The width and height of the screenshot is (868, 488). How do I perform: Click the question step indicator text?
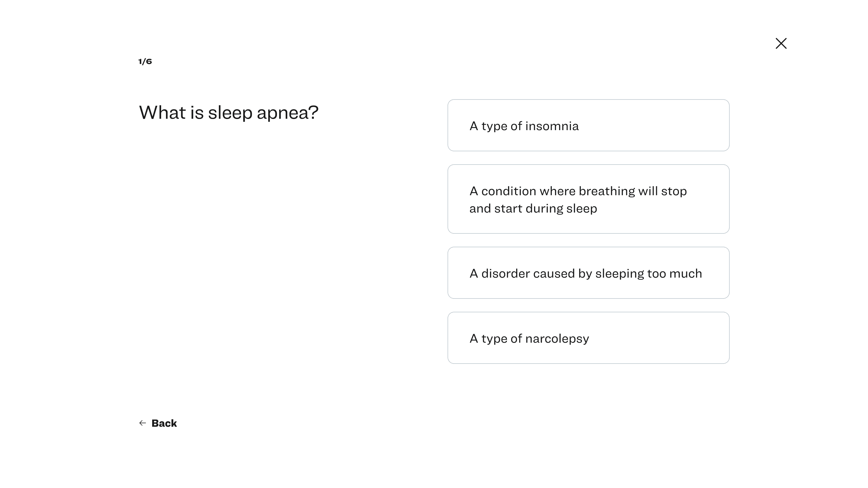pos(145,61)
